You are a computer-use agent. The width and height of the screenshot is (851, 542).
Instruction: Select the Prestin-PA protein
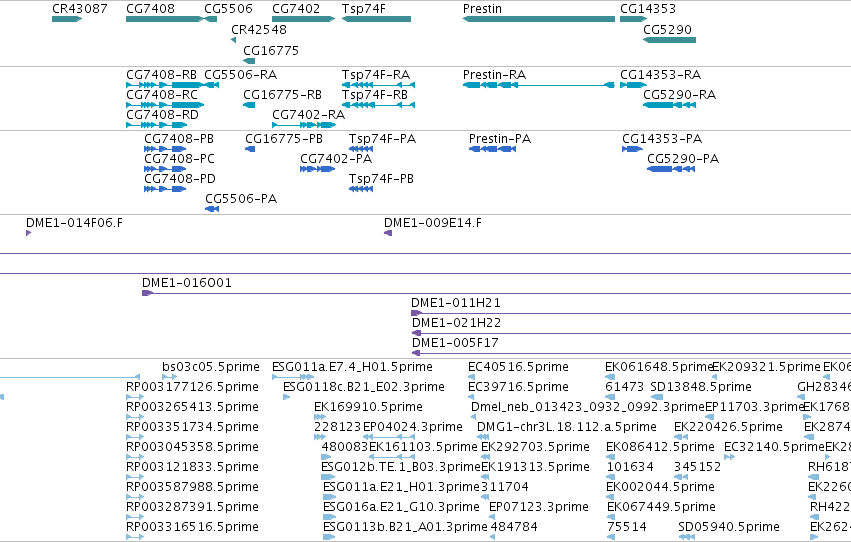[x=492, y=149]
